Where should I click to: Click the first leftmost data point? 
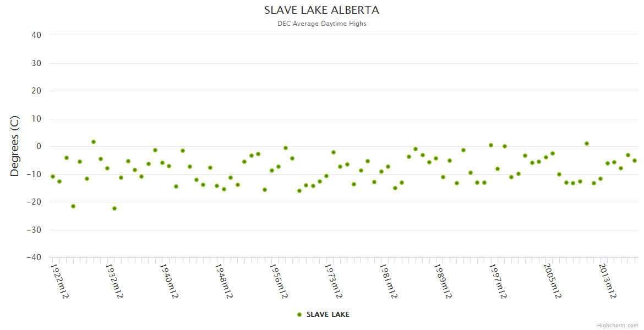coord(53,177)
